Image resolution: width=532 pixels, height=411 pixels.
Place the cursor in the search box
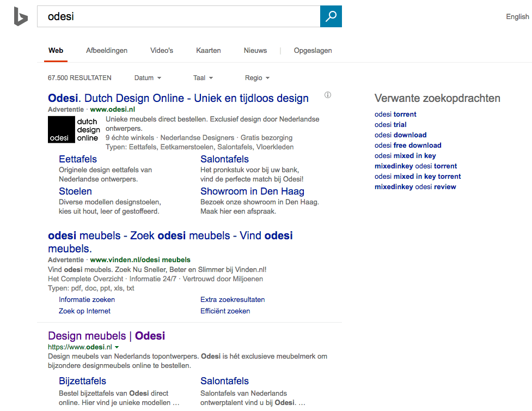point(163,16)
